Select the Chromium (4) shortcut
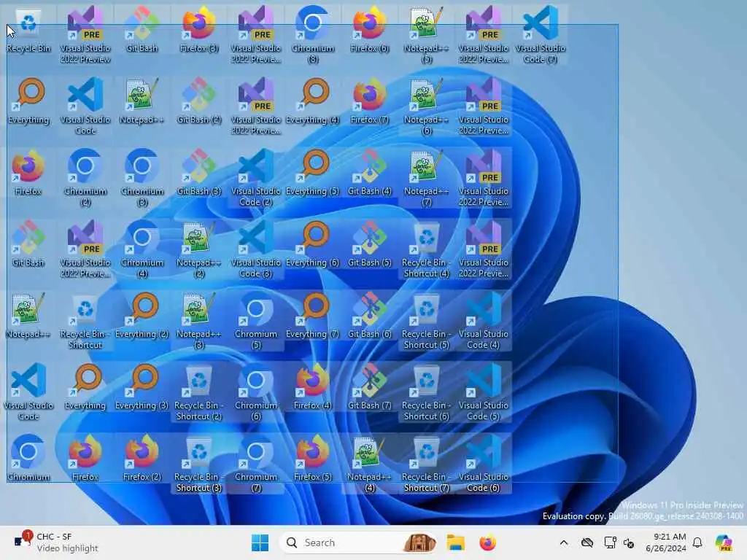 point(142,249)
